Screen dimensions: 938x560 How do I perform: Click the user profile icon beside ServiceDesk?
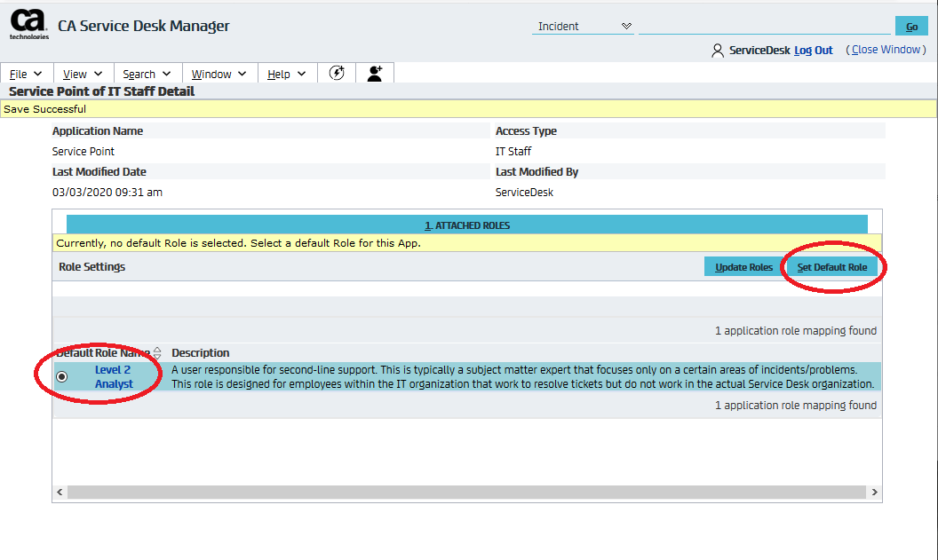click(x=717, y=51)
